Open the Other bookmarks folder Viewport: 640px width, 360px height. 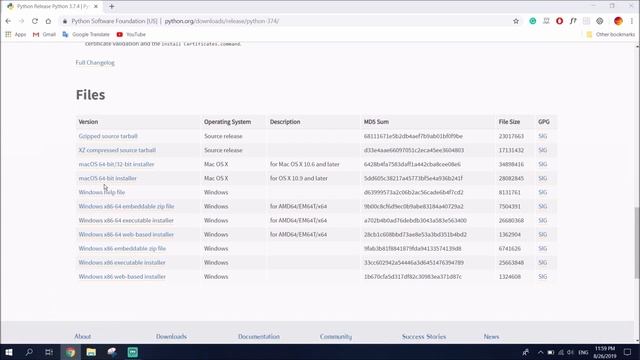click(x=611, y=35)
